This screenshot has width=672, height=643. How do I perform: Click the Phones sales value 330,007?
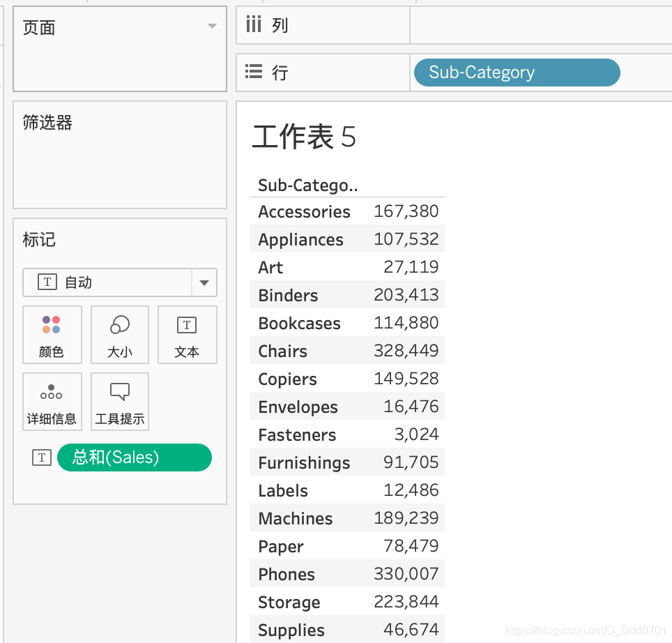406,573
